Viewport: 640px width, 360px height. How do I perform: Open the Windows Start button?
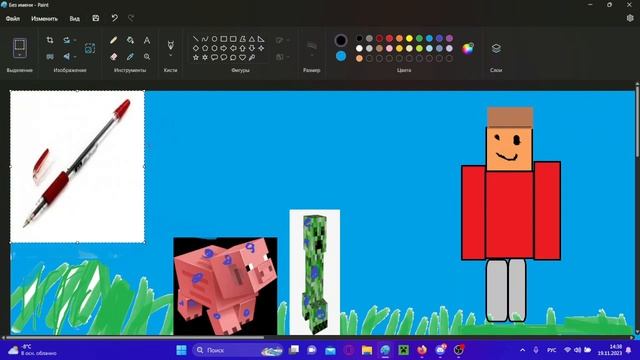pos(181,350)
